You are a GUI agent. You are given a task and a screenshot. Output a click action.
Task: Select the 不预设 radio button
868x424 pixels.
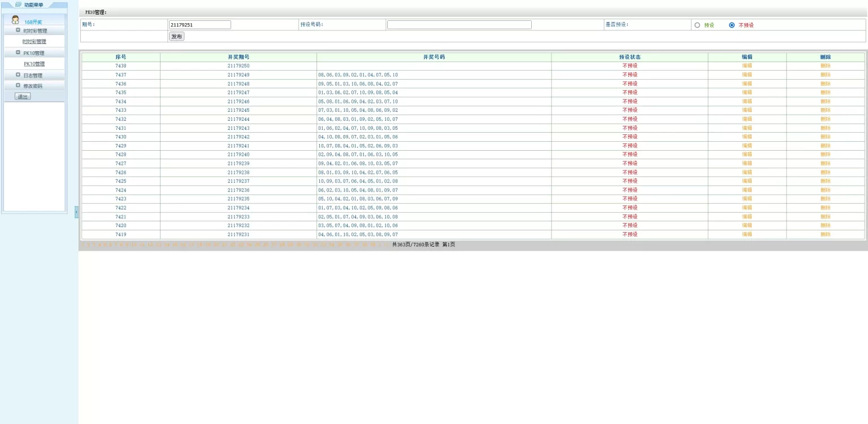click(x=732, y=25)
